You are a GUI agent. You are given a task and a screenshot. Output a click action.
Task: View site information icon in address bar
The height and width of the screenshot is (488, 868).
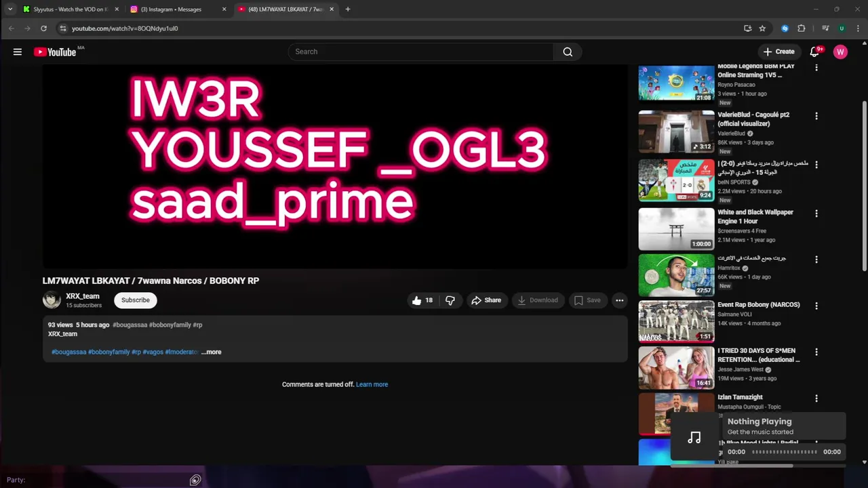tap(62, 28)
